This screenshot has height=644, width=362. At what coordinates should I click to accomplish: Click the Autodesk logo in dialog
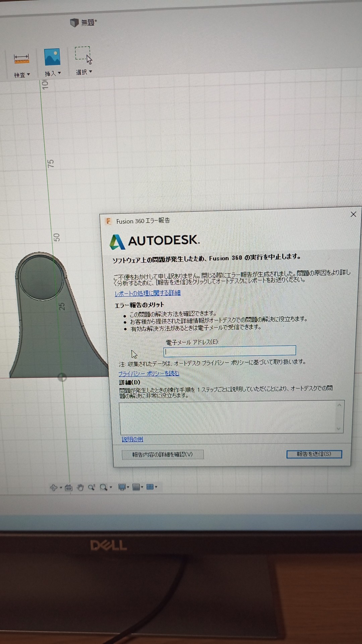[x=155, y=241]
